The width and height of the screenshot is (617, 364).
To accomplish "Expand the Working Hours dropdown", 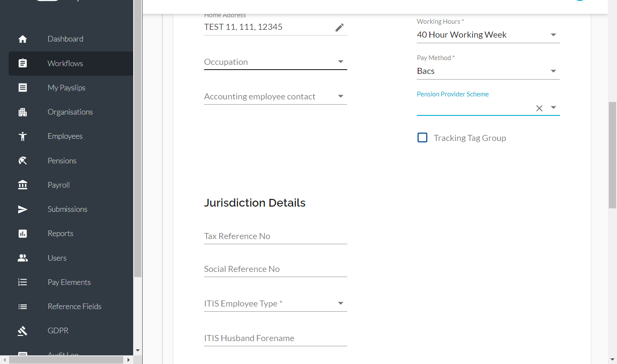I will (488, 35).
